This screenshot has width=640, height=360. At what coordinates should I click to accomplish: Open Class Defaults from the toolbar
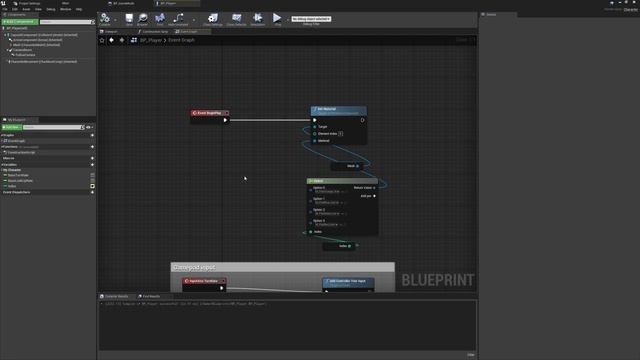coord(236,19)
